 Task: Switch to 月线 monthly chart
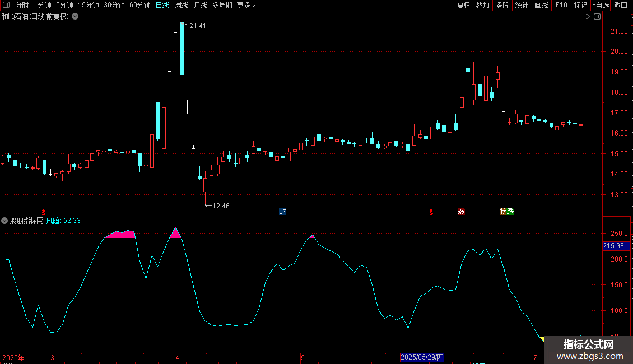point(200,5)
